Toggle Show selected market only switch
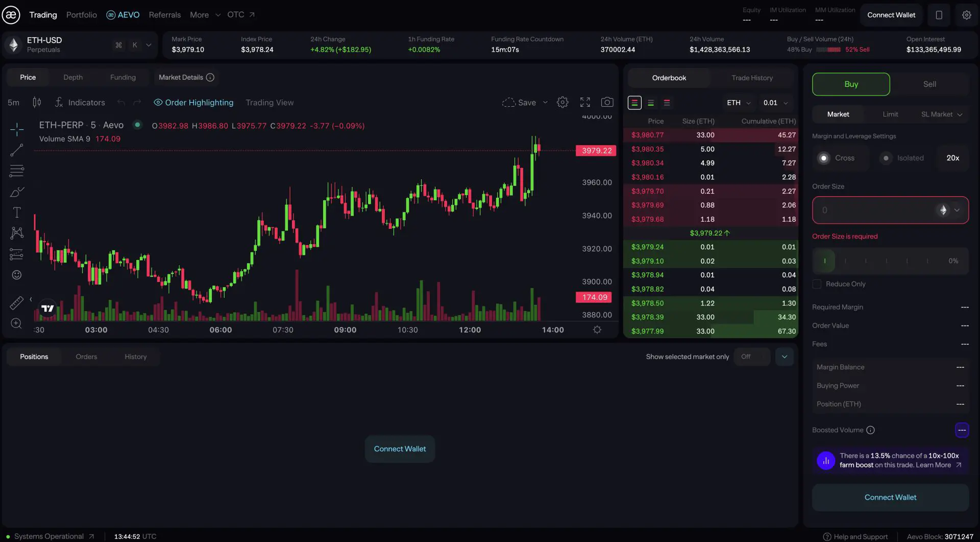This screenshot has width=980, height=542. click(752, 357)
